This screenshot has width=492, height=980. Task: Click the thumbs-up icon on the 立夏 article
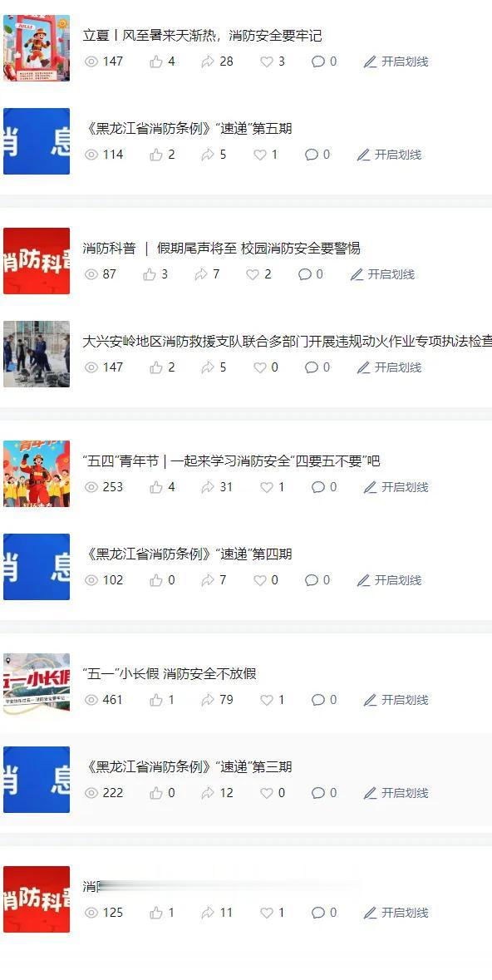pyautogui.click(x=156, y=62)
